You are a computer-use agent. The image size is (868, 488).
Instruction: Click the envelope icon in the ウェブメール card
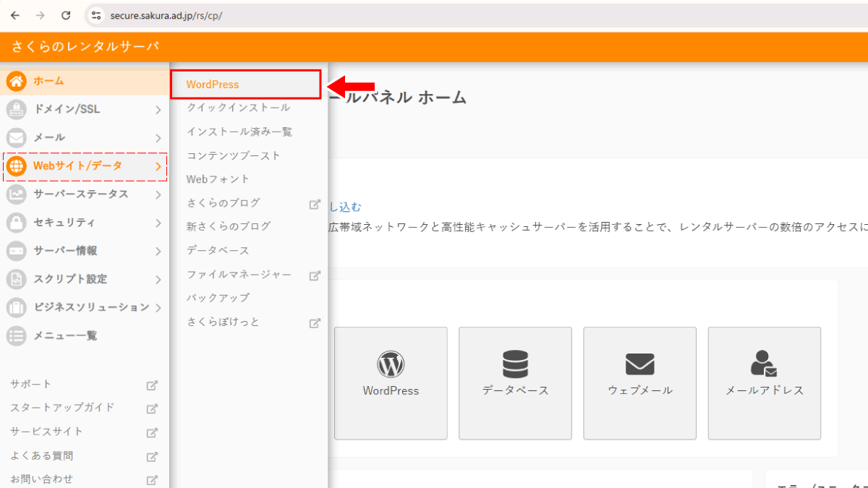coord(639,364)
